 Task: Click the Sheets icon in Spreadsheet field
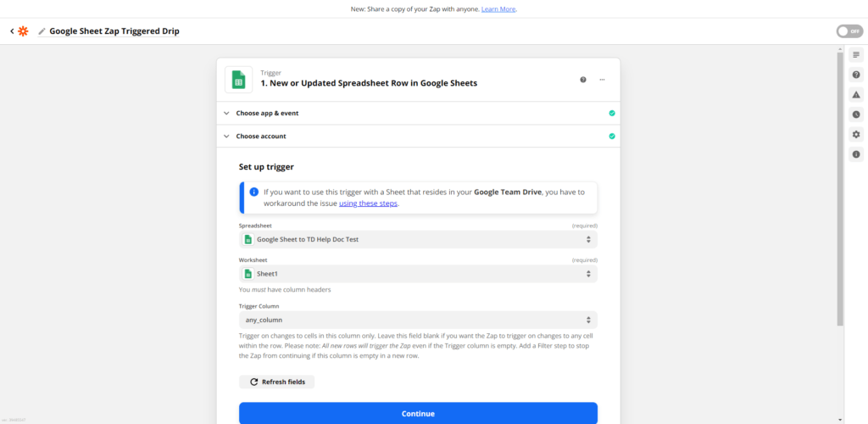click(x=248, y=240)
